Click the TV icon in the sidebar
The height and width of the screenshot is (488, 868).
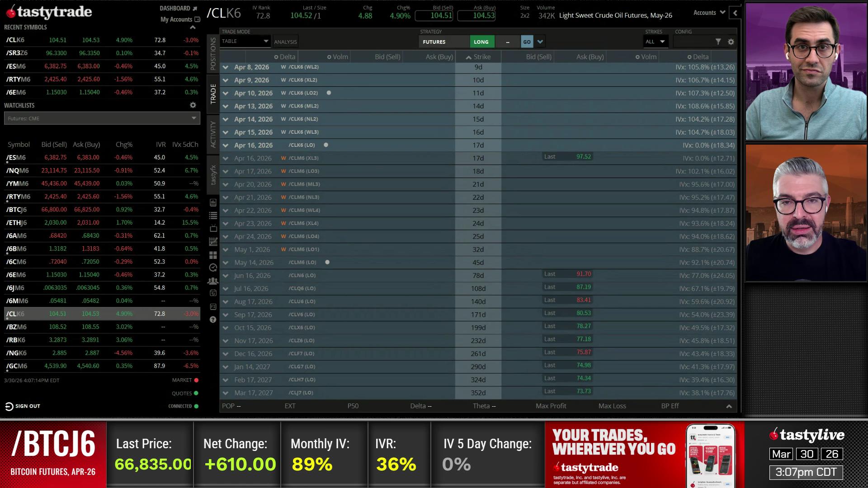[x=213, y=229]
